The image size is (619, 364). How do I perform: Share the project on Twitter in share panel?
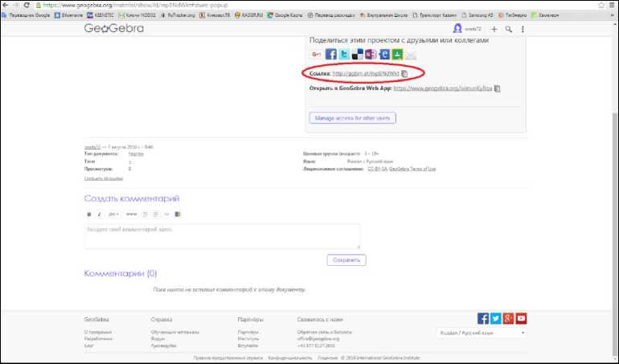point(344,54)
